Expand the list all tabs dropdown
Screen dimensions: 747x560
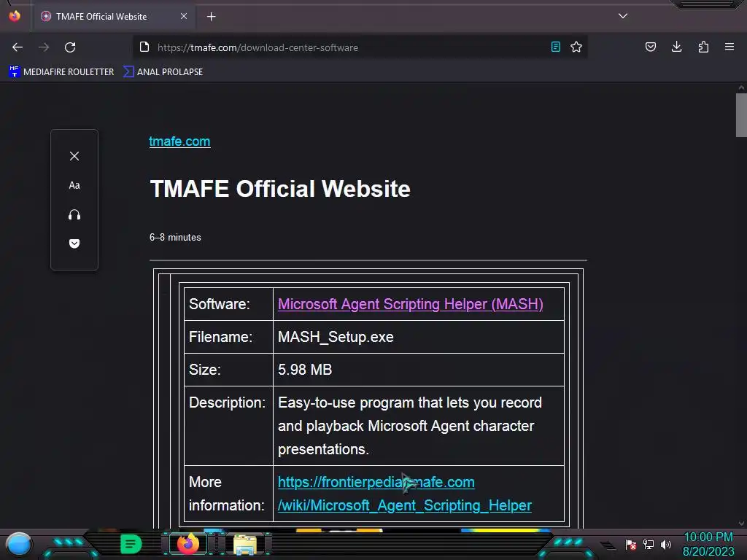click(x=623, y=16)
